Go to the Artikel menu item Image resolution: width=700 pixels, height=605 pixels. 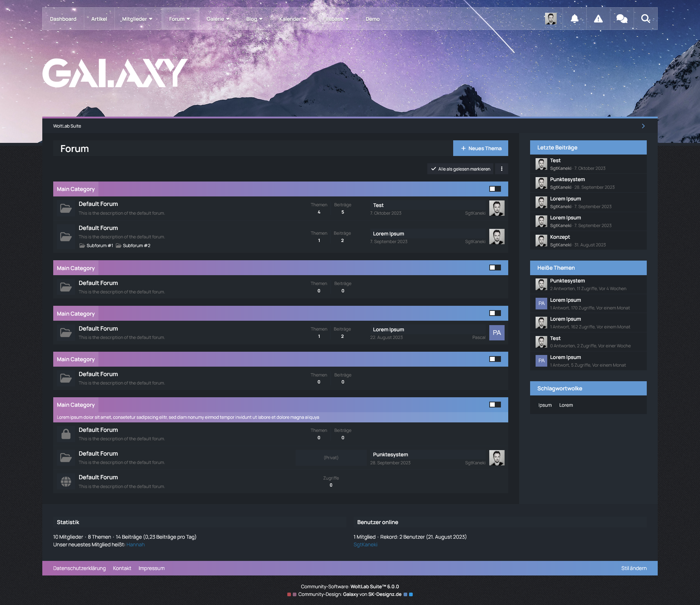(x=99, y=19)
